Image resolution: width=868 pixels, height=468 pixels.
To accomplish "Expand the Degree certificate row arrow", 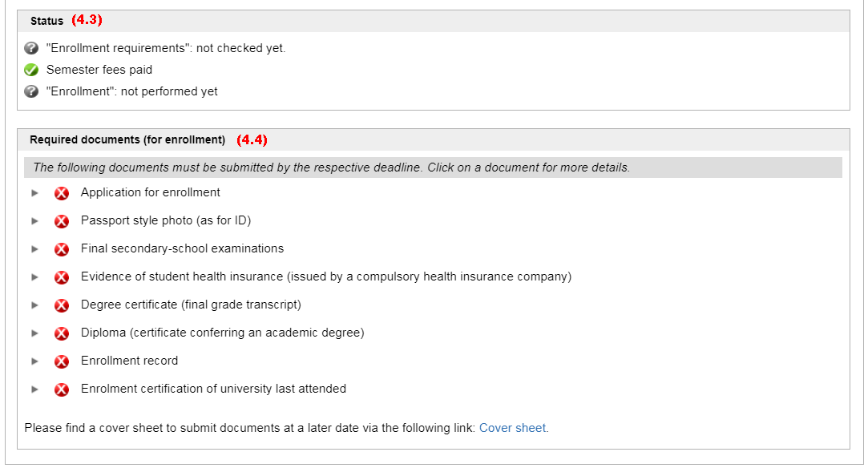I will point(34,305).
